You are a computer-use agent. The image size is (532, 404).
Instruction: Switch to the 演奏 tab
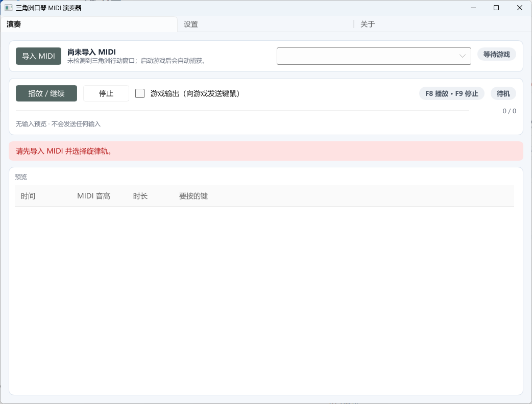click(x=89, y=24)
